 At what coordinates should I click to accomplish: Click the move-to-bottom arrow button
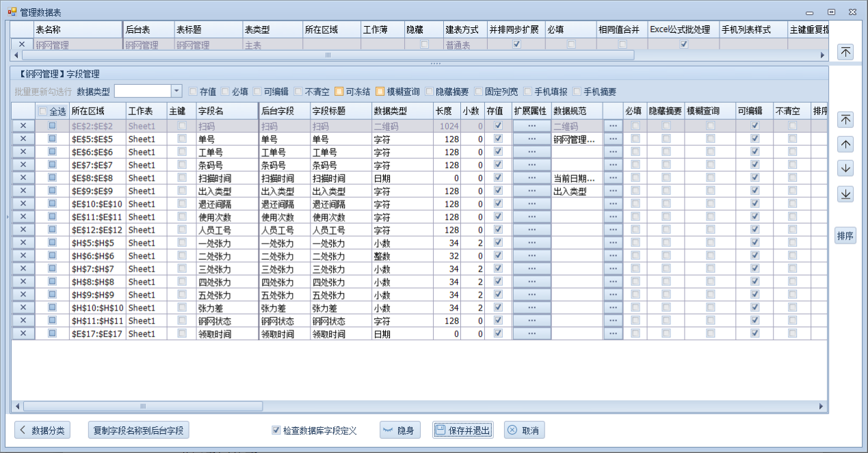click(x=845, y=194)
